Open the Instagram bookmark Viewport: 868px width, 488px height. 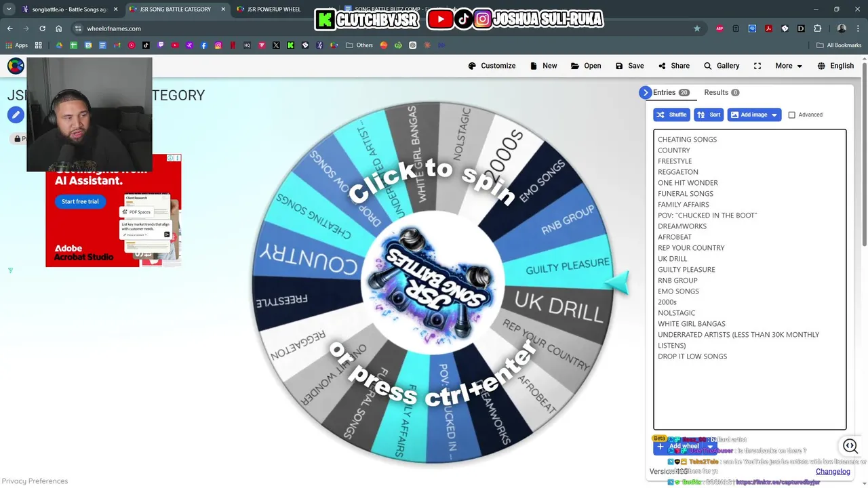218,45
